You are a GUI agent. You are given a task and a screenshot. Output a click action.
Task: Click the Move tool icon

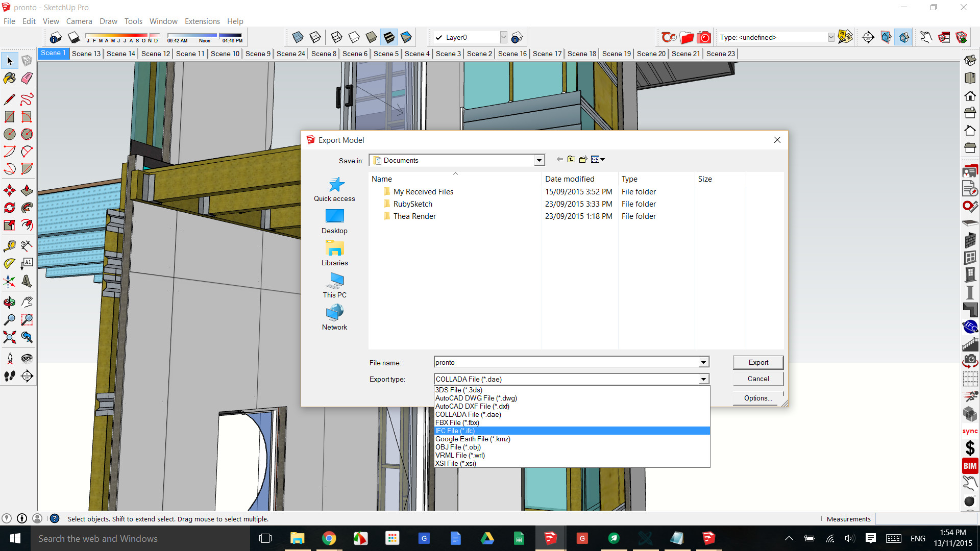click(x=9, y=190)
